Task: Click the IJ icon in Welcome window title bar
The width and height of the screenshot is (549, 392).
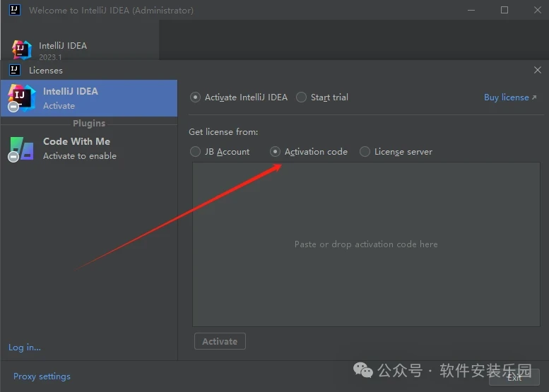Action: (x=14, y=10)
